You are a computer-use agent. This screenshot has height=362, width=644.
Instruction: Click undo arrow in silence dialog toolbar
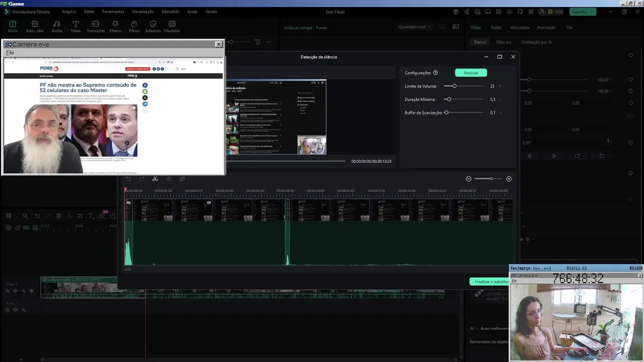[128, 179]
